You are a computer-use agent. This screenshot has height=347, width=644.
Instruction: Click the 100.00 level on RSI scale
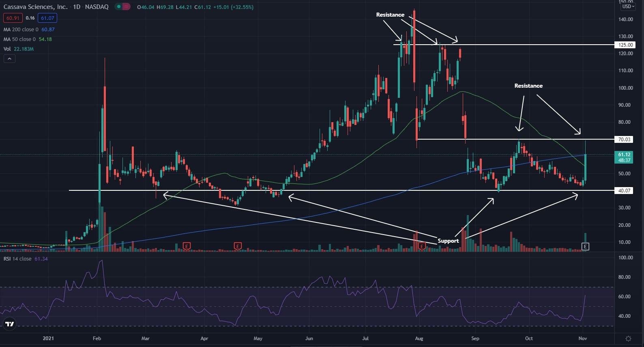click(625, 258)
